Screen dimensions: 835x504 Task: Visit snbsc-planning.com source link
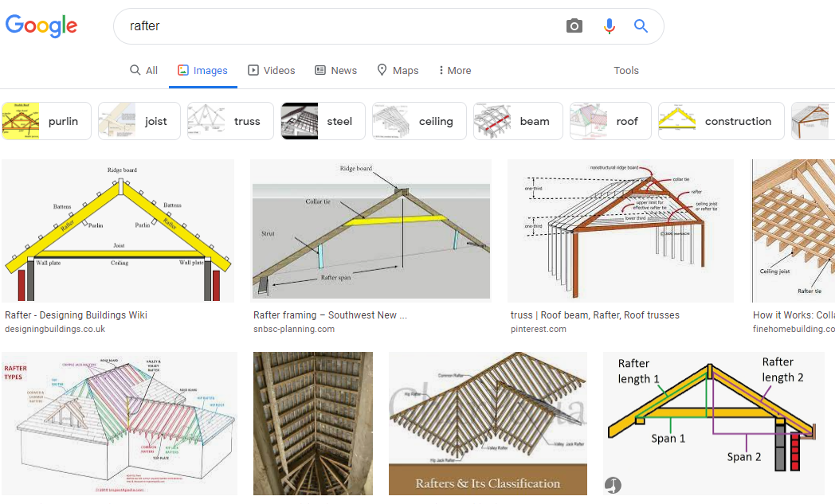pyautogui.click(x=294, y=329)
